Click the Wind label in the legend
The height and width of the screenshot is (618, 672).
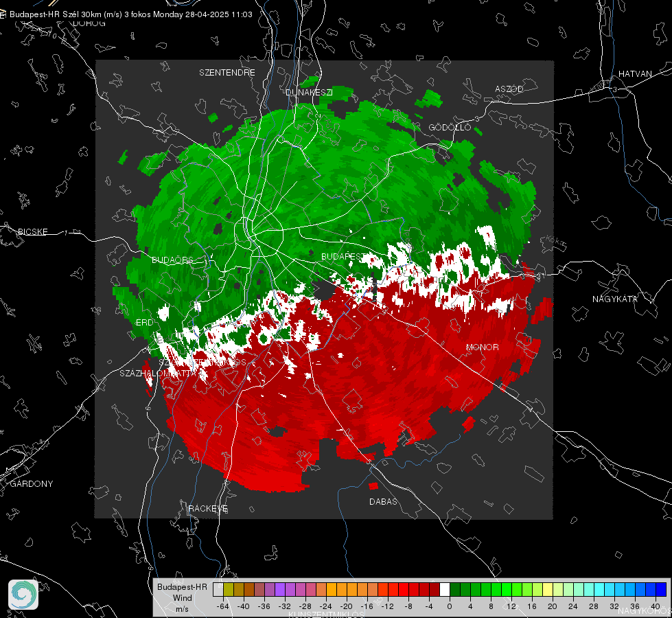coord(182,597)
